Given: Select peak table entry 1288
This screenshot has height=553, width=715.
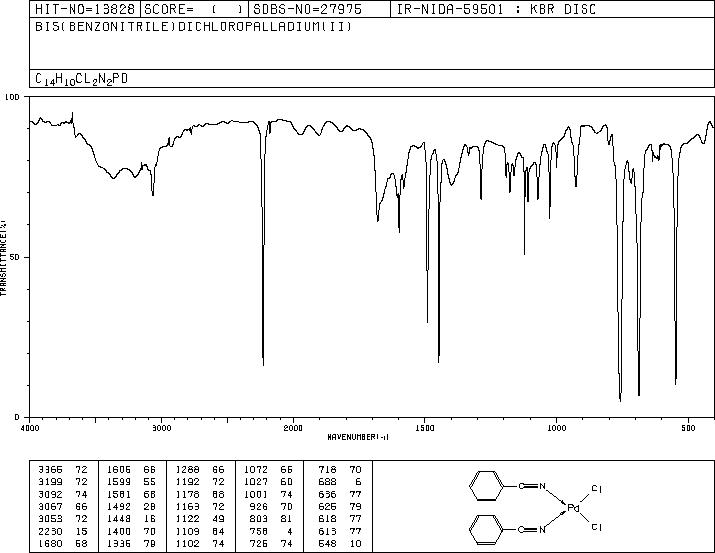Looking at the screenshot, I should (200, 469).
